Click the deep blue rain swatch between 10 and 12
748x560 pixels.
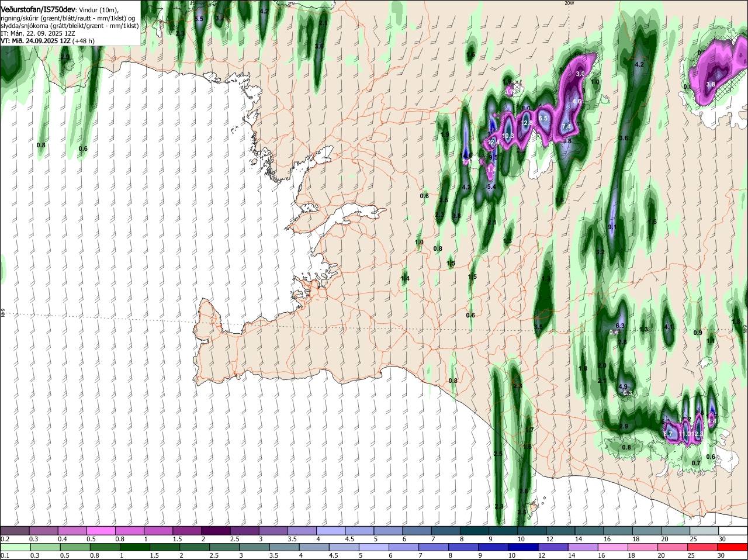[x=523, y=547]
